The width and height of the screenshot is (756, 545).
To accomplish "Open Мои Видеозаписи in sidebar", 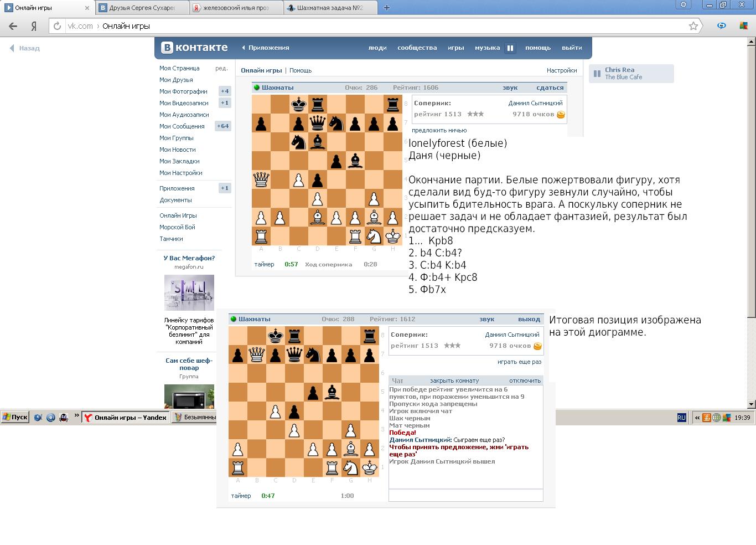I will pyautogui.click(x=184, y=103).
